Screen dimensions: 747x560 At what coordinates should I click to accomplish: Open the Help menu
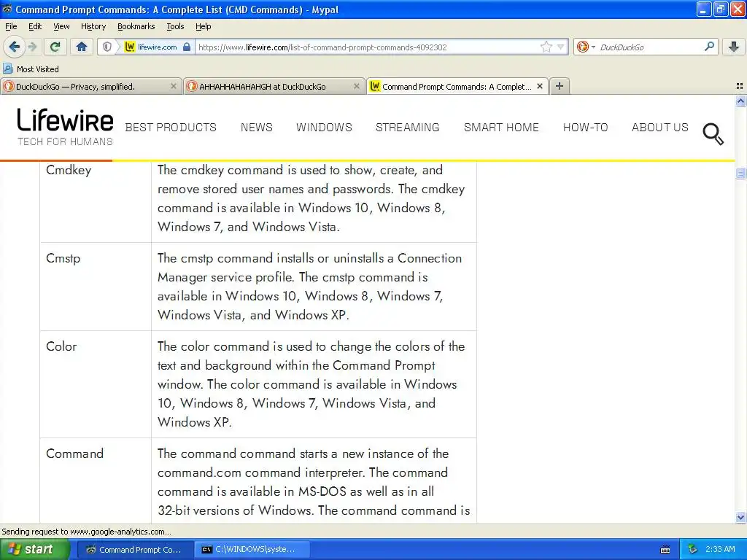[203, 26]
